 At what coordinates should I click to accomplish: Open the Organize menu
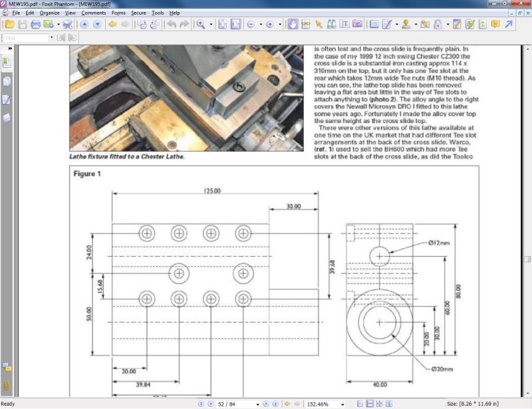49,13
